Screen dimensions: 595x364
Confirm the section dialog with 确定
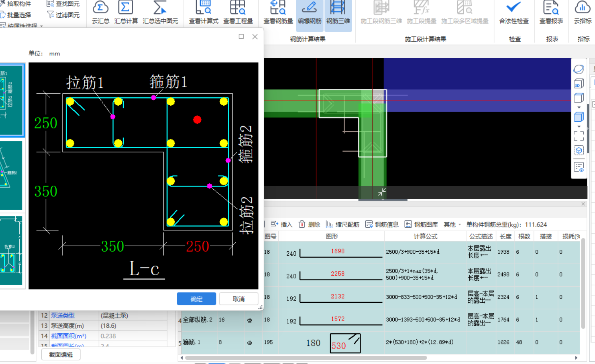pos(196,299)
